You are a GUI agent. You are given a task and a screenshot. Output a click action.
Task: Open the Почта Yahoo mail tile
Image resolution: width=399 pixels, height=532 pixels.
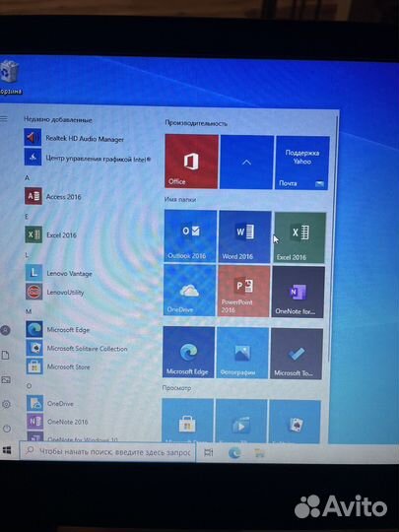coord(301,163)
